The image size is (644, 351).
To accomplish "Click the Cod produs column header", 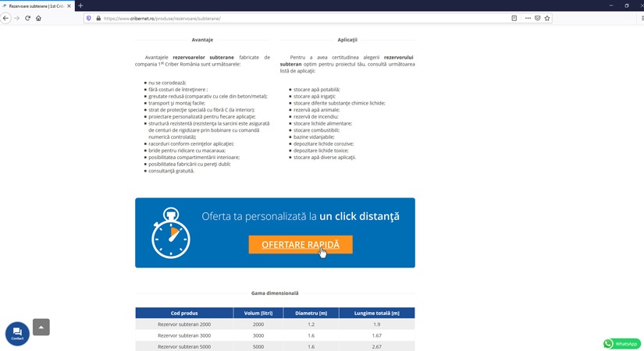I will pyautogui.click(x=184, y=313).
